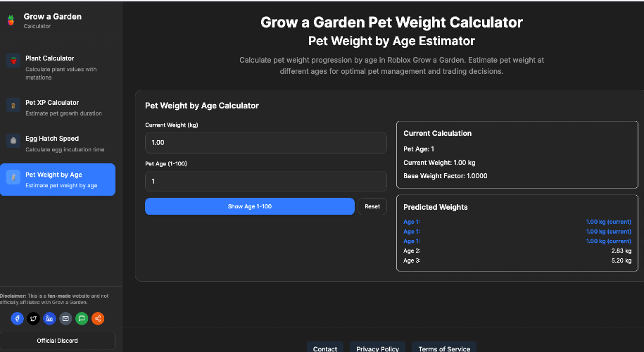The width and height of the screenshot is (644, 352).
Task: Click the Pet Weight by Age Calculator card title
Action: (202, 106)
